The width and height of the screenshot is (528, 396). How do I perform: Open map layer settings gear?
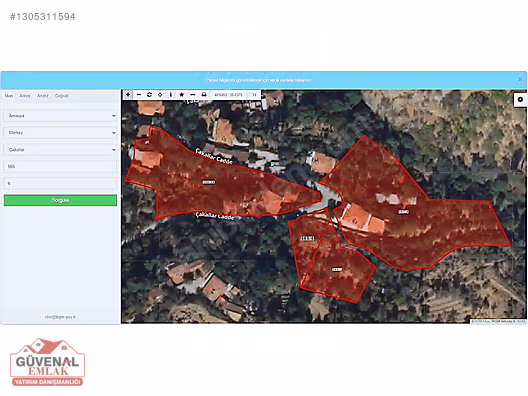coord(520,99)
